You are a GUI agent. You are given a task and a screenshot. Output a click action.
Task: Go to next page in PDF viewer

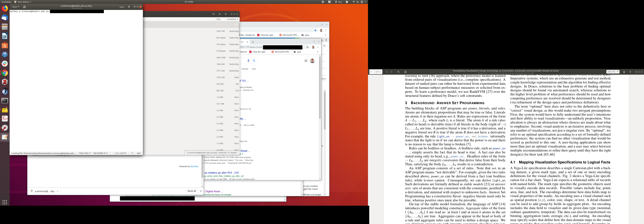(392, 72)
